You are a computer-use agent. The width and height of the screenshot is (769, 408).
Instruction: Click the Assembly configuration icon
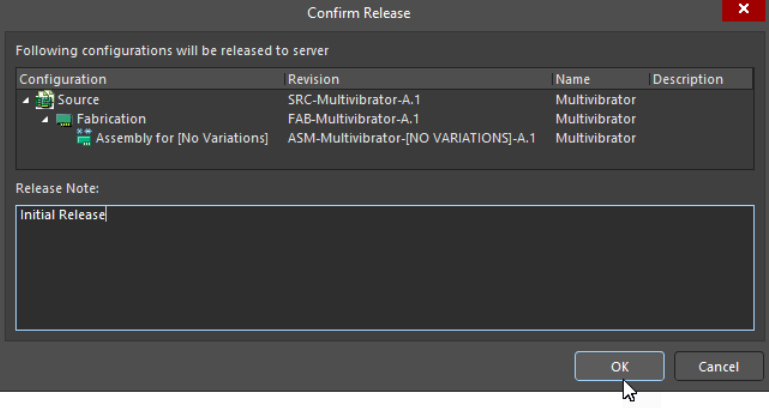click(x=84, y=138)
